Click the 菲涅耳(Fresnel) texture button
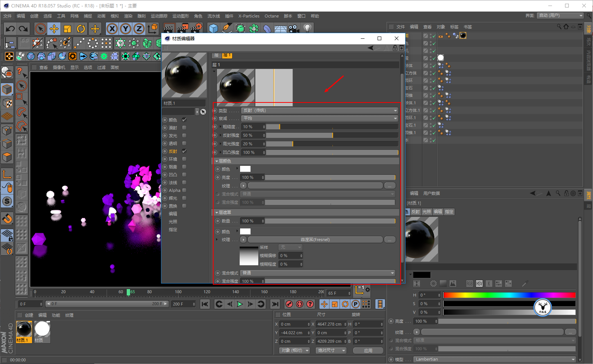593x364 pixels. tap(315, 240)
